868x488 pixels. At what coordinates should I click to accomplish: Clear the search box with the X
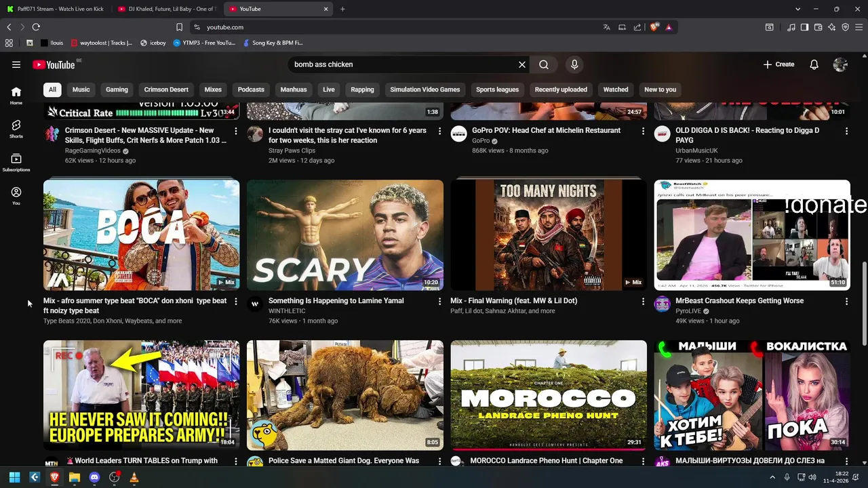tap(522, 64)
